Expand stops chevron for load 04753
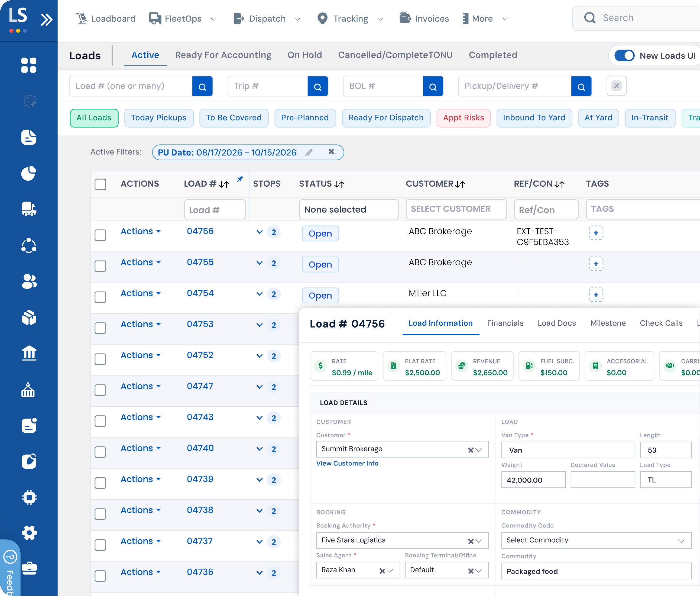The image size is (700, 596). point(260,325)
